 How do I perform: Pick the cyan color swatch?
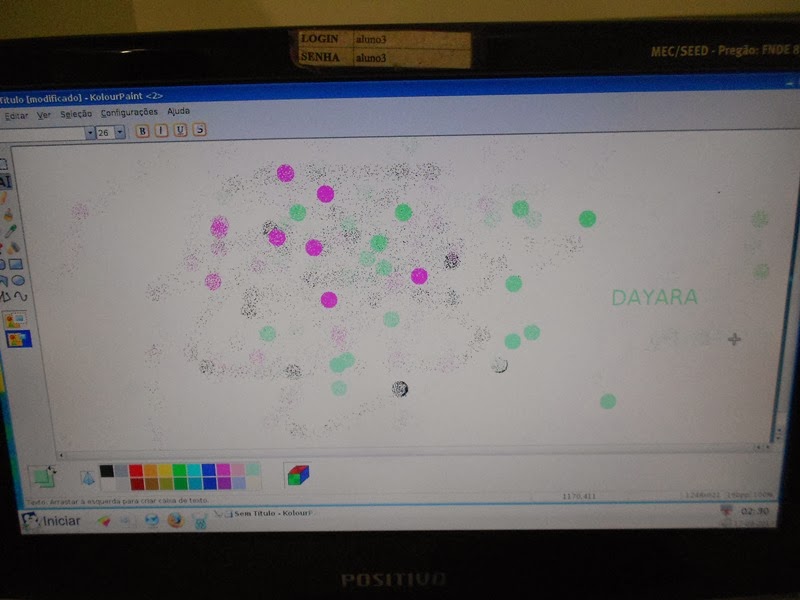[x=194, y=470]
